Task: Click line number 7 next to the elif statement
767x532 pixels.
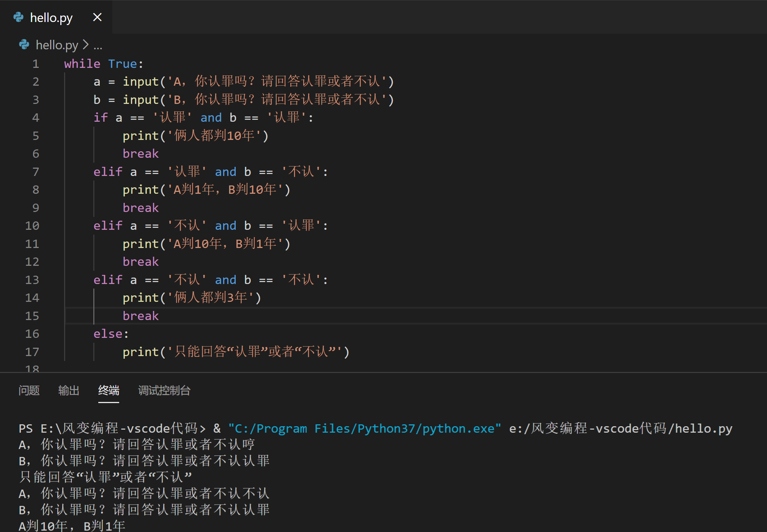Action: (36, 171)
